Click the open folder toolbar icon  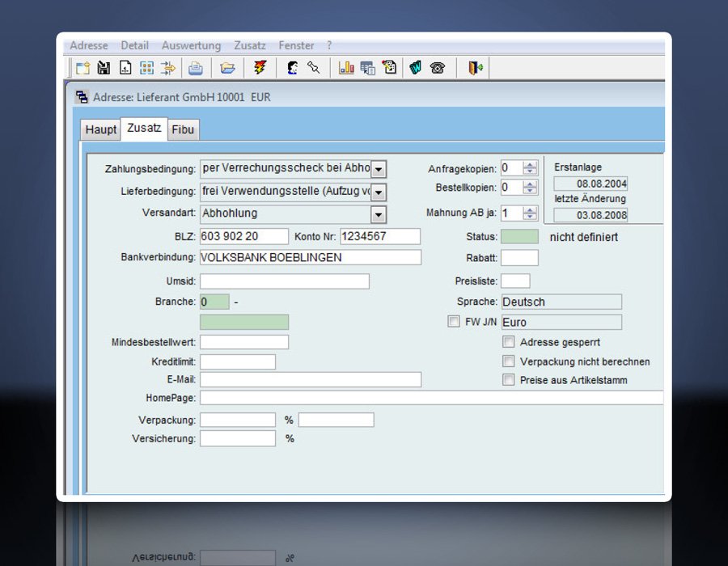pyautogui.click(x=227, y=68)
